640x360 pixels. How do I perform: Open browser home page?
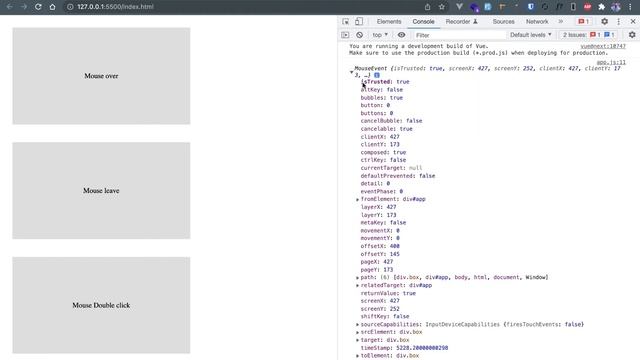52,7
